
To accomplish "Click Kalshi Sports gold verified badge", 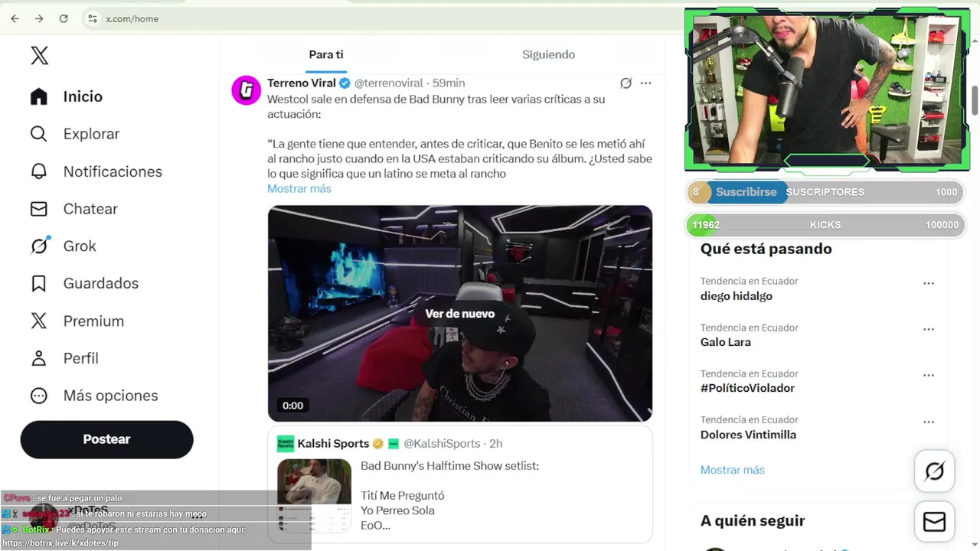I will point(378,444).
